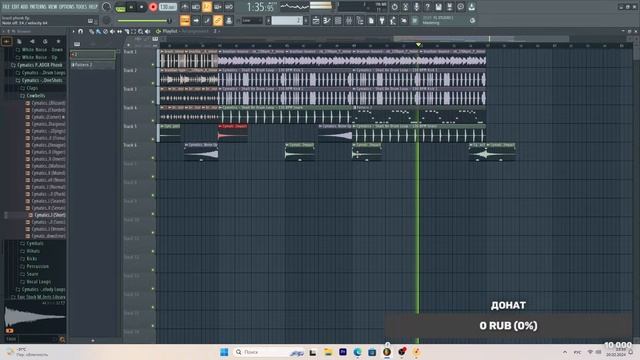Click the playhead marker on the timeline
This screenshot has height=360, width=640.
[418, 44]
